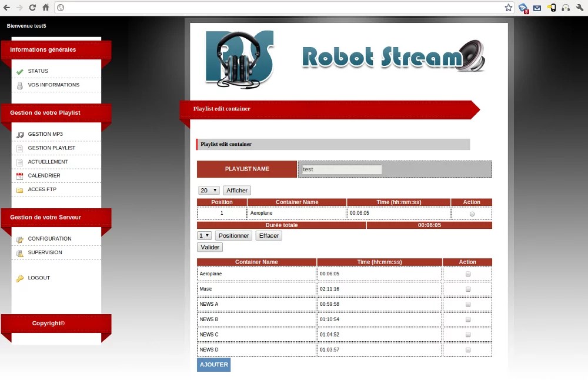Click the music note Gestion MP3 icon
This screenshot has width=588, height=380.
point(19,135)
